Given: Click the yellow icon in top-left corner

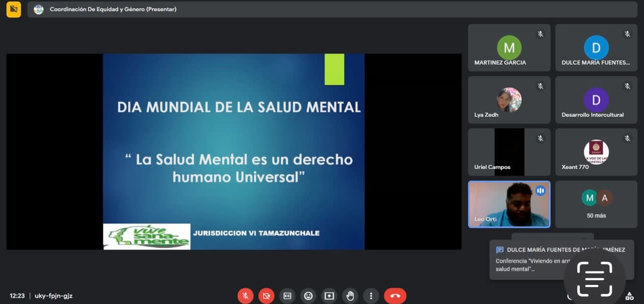Looking at the screenshot, I should click(x=14, y=10).
